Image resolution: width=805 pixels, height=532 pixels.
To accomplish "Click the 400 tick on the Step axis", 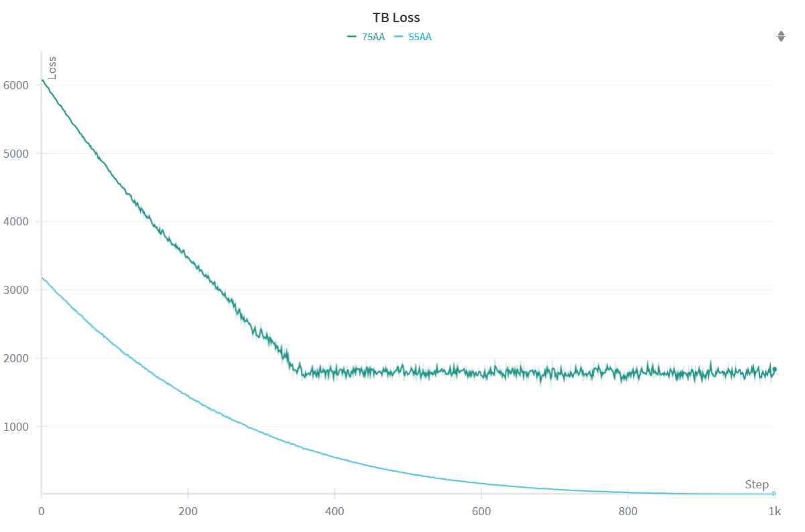I will (x=334, y=512).
